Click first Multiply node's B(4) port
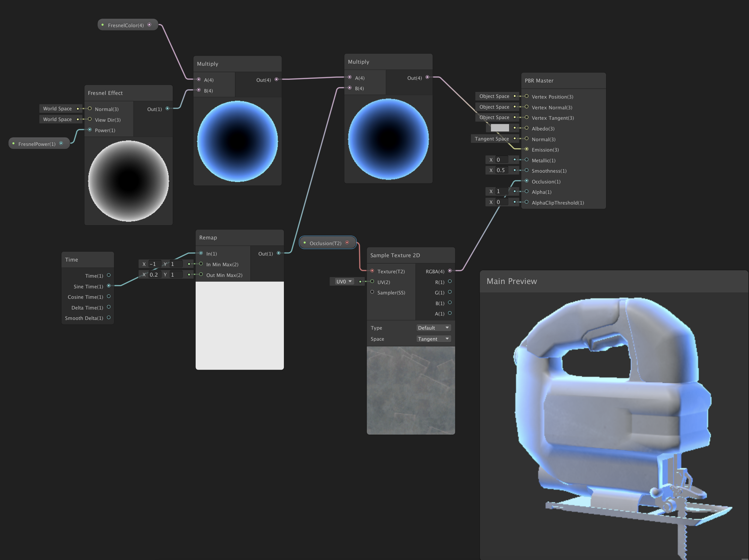This screenshot has width=749, height=560. tap(199, 90)
